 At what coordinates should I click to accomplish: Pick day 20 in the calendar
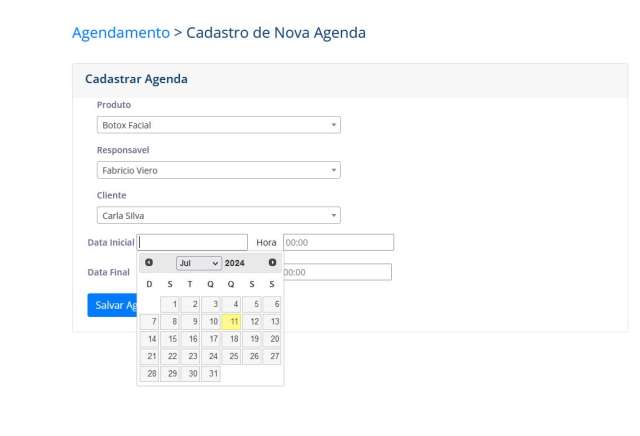click(x=272, y=339)
